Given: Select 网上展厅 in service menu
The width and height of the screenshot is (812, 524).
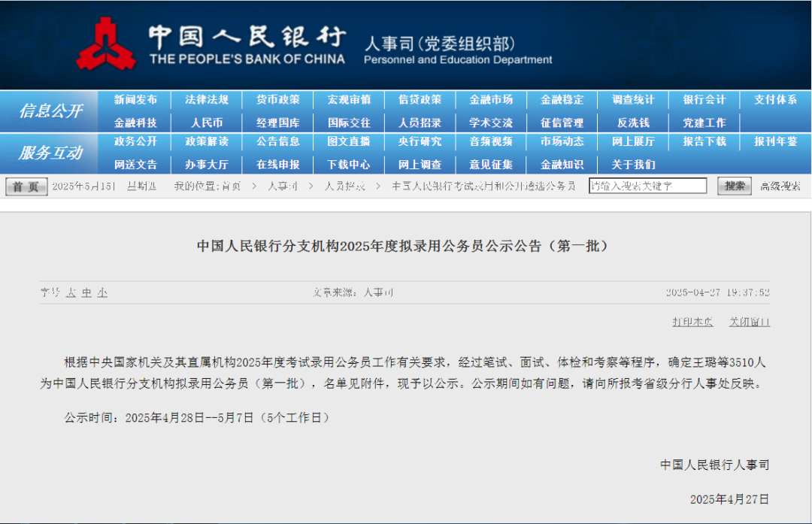Looking at the screenshot, I should coord(633,141).
